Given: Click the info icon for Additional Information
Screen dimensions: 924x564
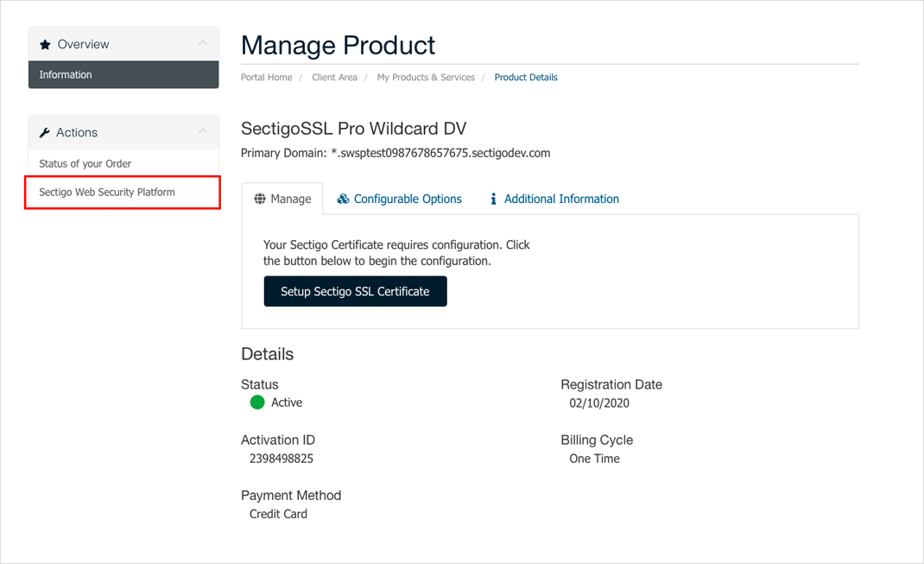Looking at the screenshot, I should [493, 199].
